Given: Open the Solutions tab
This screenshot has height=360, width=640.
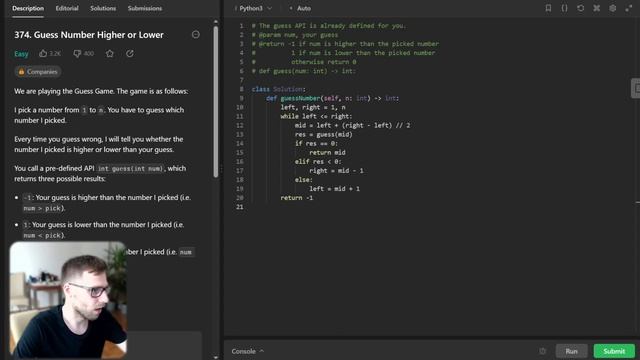Looking at the screenshot, I should [103, 8].
